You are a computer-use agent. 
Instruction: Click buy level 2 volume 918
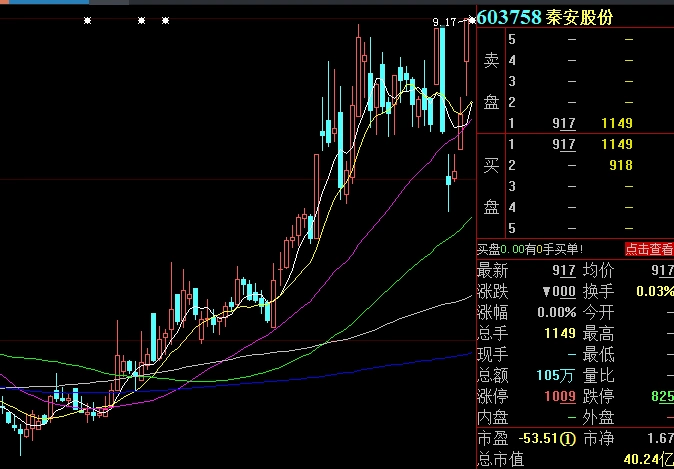point(620,165)
